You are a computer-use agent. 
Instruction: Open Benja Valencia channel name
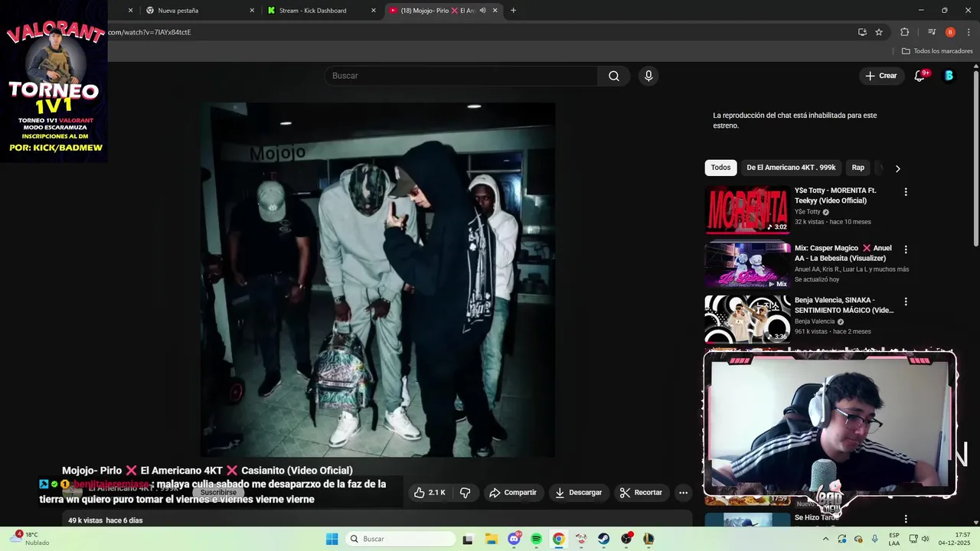[815, 321]
